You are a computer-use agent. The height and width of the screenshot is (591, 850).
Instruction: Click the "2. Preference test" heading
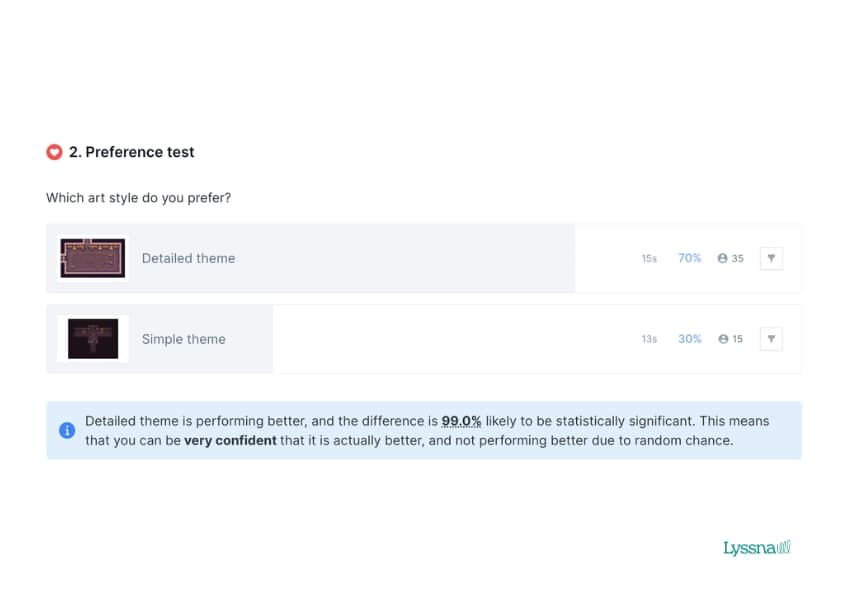click(131, 152)
